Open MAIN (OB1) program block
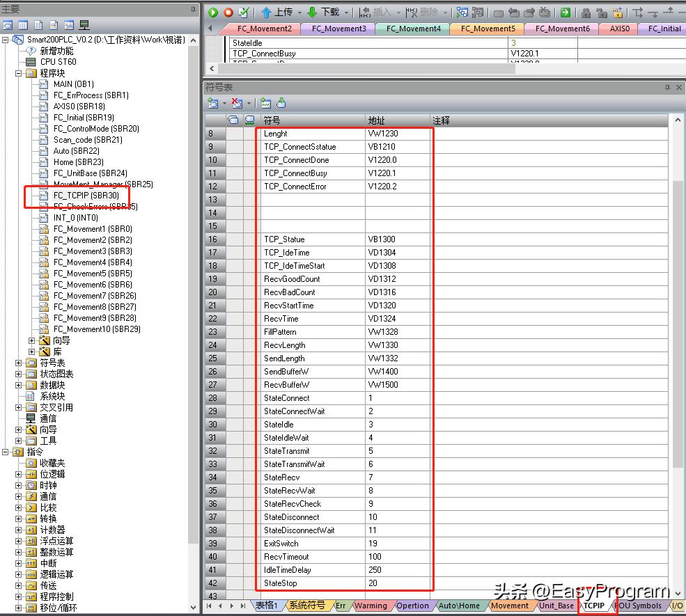The image size is (686, 616). pos(73,84)
